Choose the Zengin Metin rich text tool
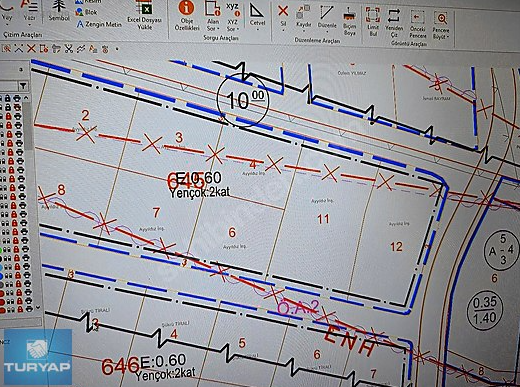 (99, 24)
